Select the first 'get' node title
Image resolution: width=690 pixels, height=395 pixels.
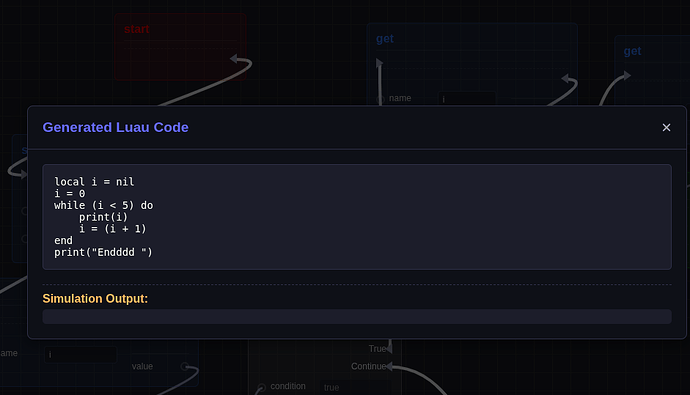pos(385,39)
